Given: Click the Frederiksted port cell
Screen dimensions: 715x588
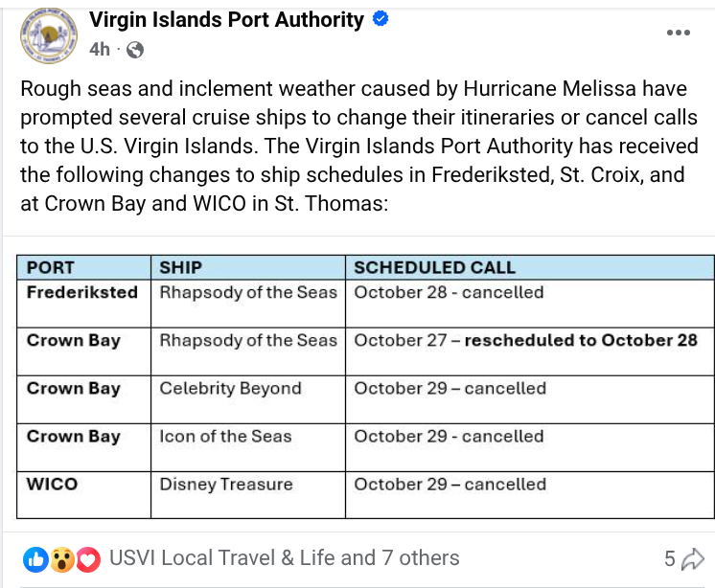Looking at the screenshot, I should pyautogui.click(x=82, y=292).
